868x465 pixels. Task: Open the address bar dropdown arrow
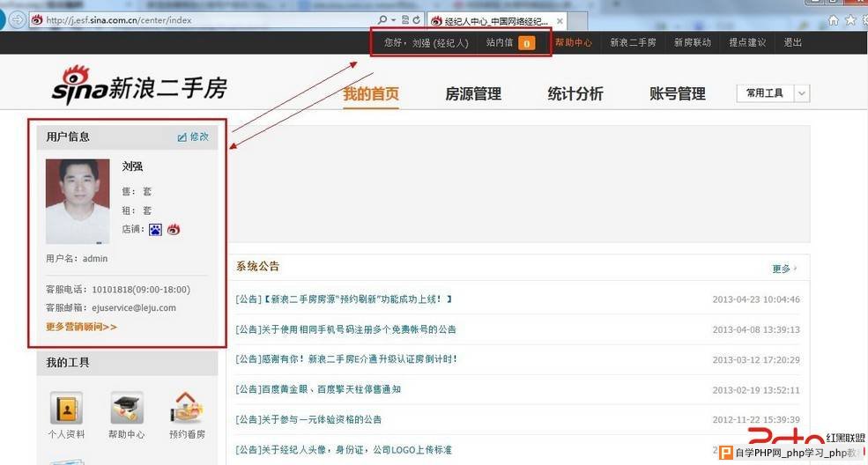tap(394, 20)
